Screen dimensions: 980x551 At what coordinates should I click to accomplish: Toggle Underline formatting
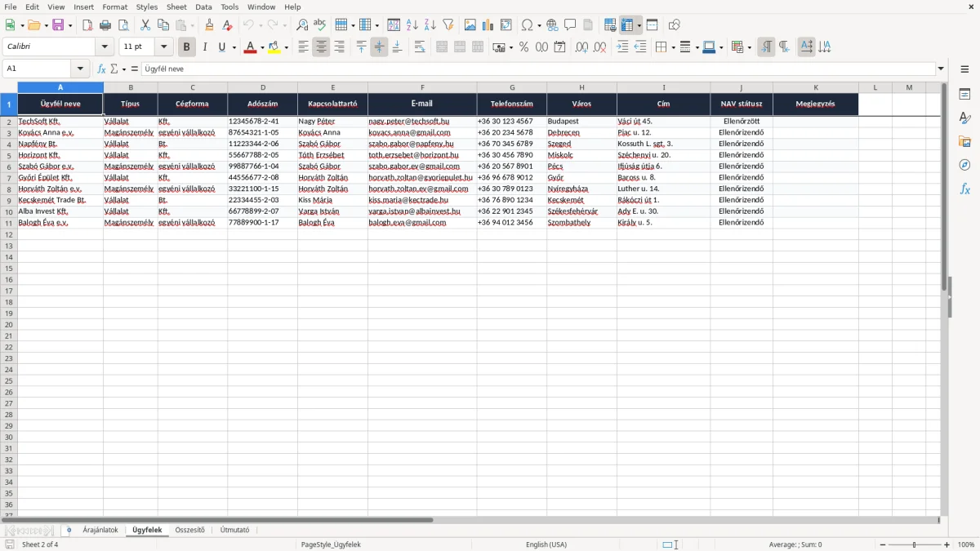click(x=221, y=47)
